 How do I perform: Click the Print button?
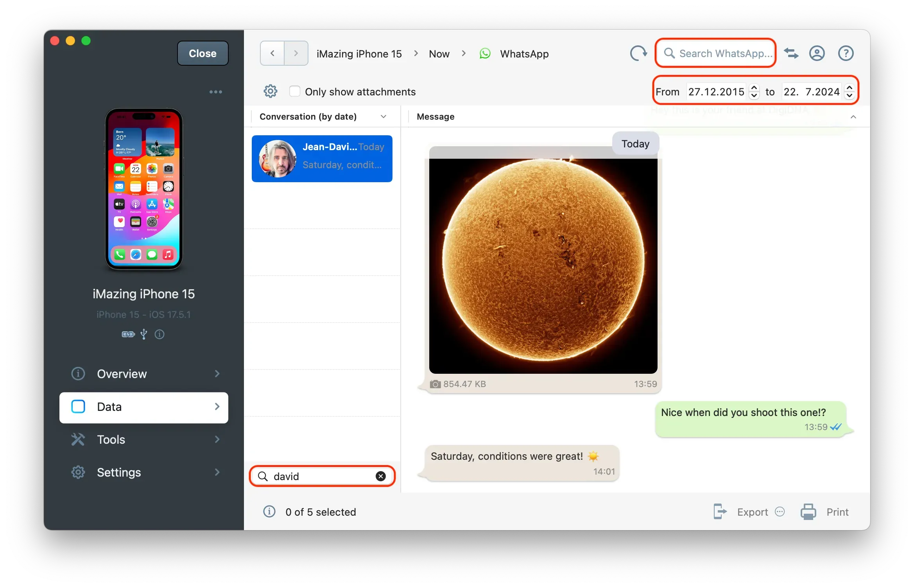[x=837, y=512]
